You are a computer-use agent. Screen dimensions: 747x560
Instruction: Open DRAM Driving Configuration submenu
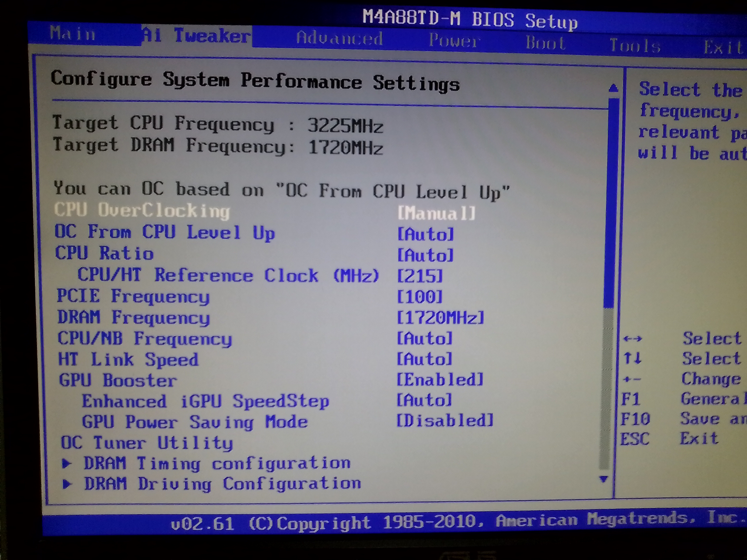tap(222, 484)
